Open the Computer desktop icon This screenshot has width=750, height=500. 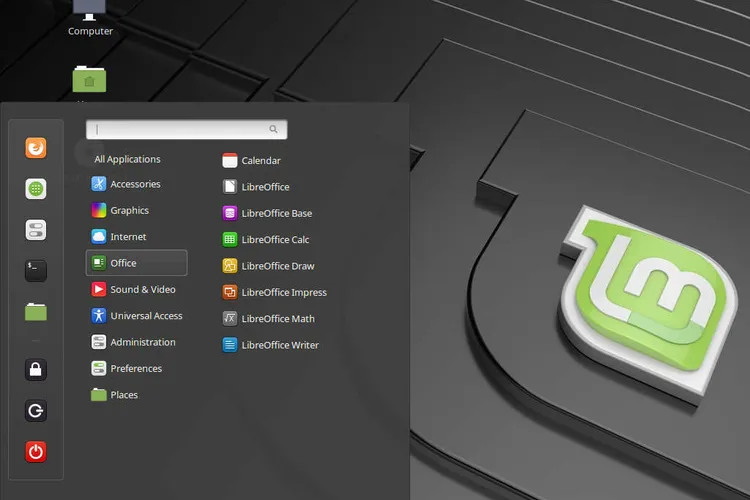[90, 15]
